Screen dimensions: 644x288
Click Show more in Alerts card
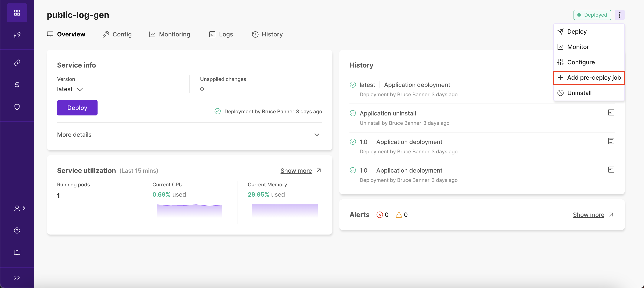point(588,215)
